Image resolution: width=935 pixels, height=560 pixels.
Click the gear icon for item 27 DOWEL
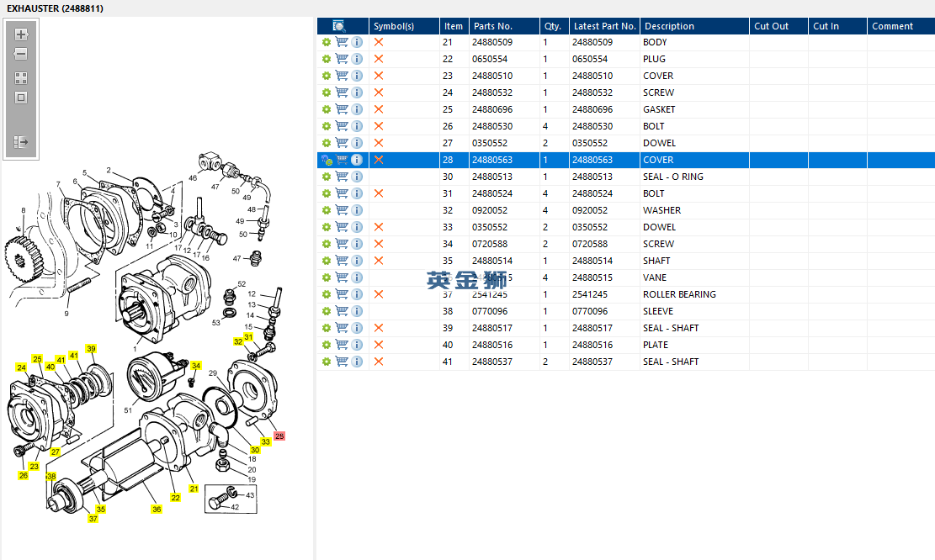327,143
